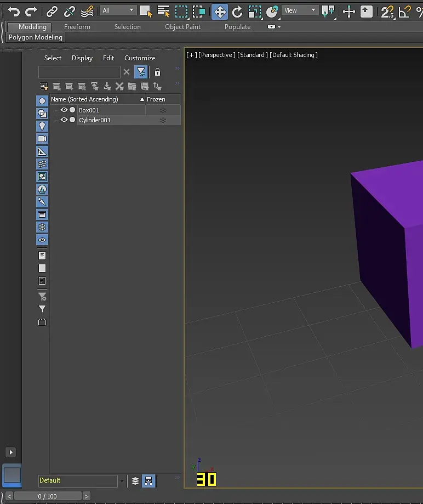
Task: Toggle the Display Cameras filter icon
Action: pos(42,139)
